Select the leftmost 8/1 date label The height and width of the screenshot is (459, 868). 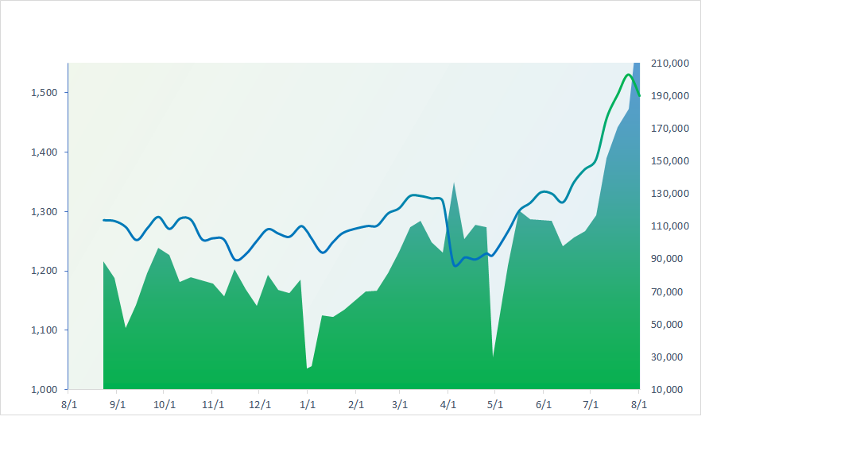69,404
